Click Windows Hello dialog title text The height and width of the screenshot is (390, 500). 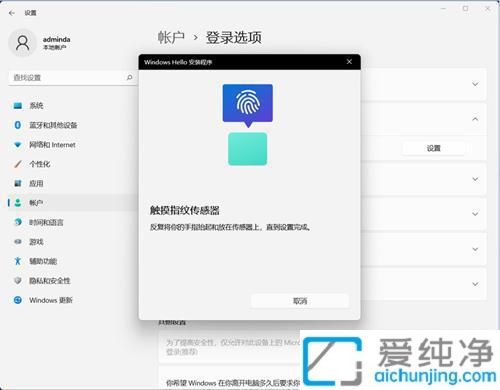(178, 62)
